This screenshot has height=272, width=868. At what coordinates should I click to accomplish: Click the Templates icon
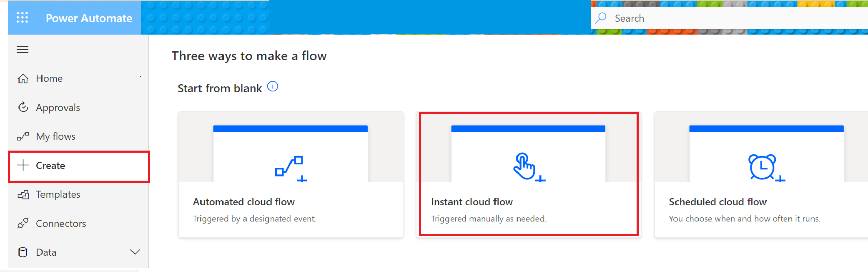[x=23, y=194]
